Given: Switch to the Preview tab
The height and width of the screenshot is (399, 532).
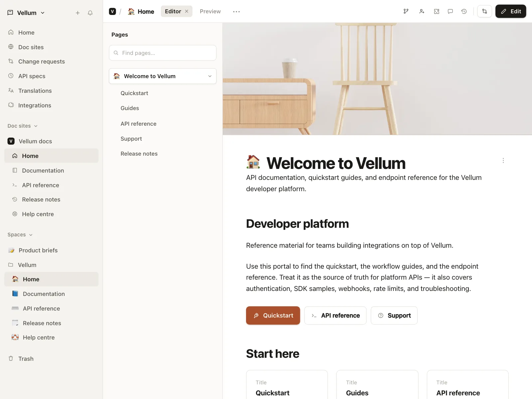Looking at the screenshot, I should [x=210, y=11].
